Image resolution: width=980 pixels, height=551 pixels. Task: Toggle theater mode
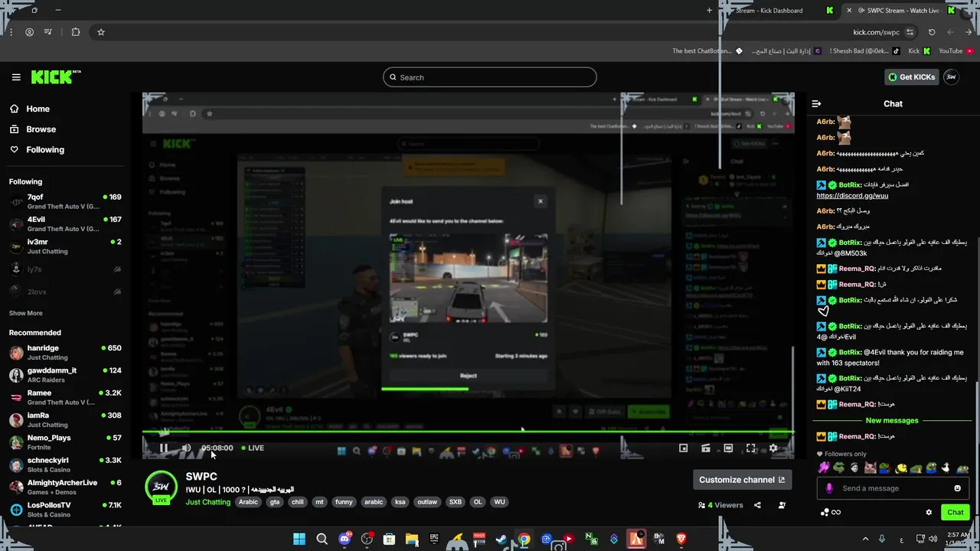[728, 448]
